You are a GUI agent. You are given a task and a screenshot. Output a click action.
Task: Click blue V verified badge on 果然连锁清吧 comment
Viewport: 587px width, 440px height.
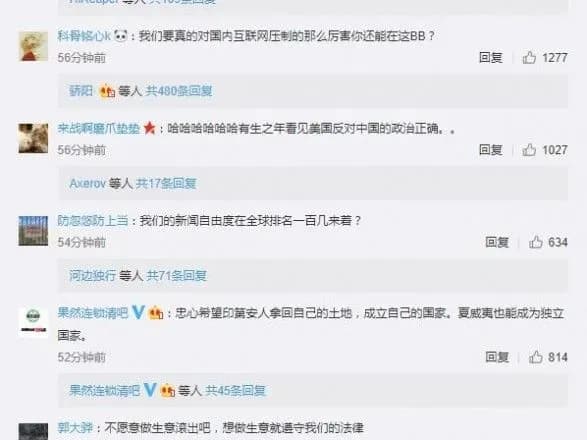click(138, 312)
